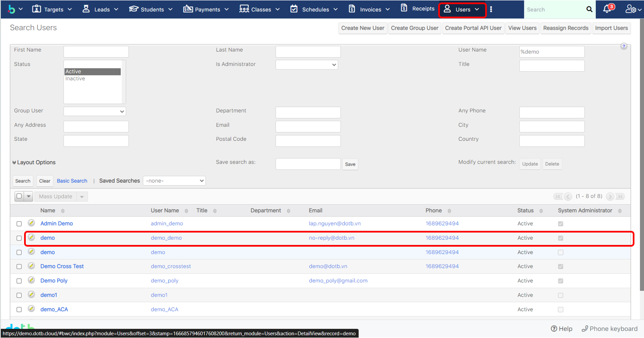This screenshot has width=644, height=338.
Task: Select the demo_demo row checkbox
Action: click(x=19, y=238)
